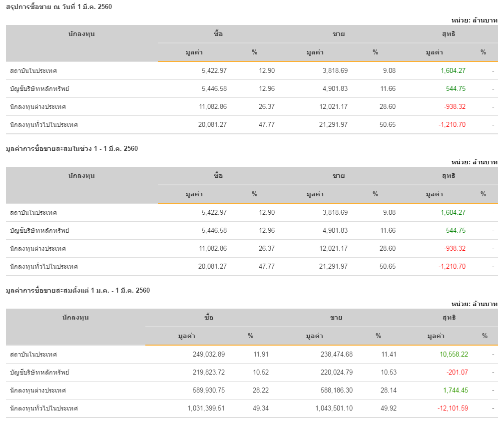
Task: Select the green net value 10,558.22
Action: [x=454, y=354]
